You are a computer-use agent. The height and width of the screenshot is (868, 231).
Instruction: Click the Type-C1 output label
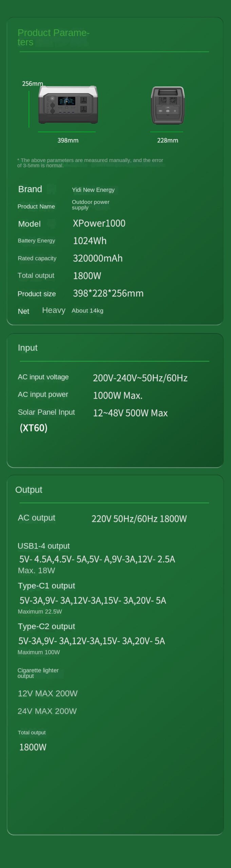[x=46, y=586]
